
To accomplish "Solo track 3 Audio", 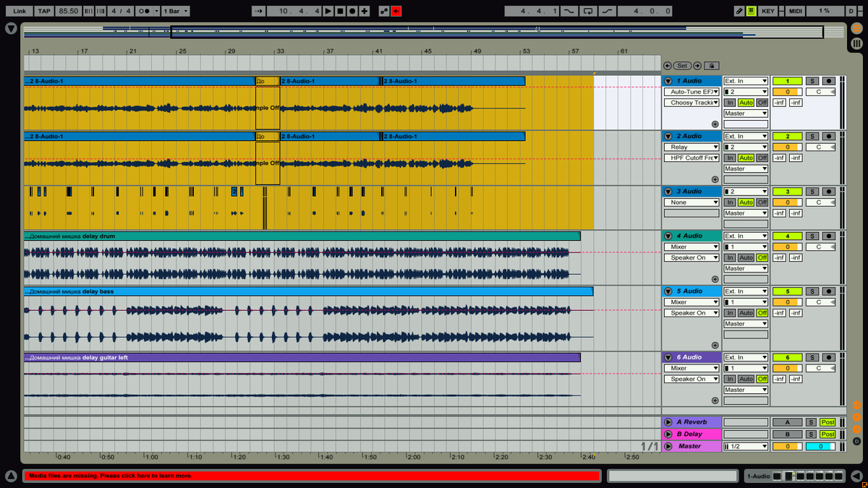I will coord(812,192).
